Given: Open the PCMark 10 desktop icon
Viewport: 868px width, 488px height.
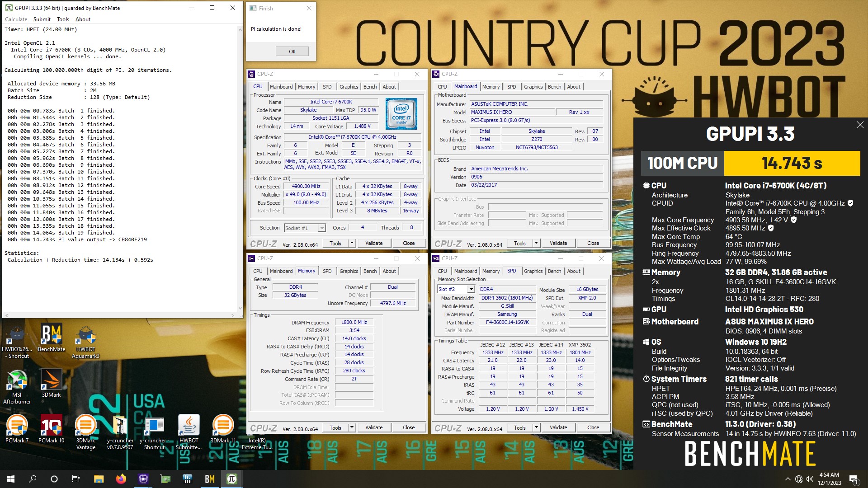Looking at the screenshot, I should (52, 429).
